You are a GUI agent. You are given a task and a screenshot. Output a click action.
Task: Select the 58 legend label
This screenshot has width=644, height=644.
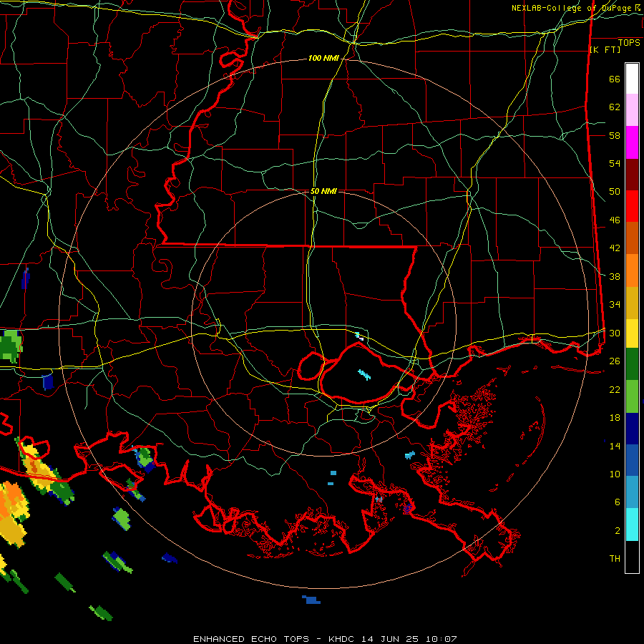tap(615, 135)
